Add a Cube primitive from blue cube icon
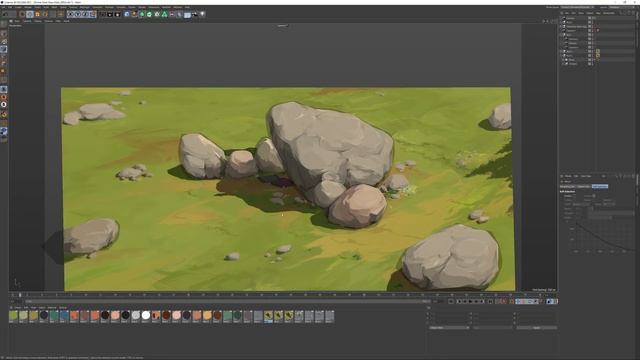This screenshot has width=640, height=360. tap(127, 14)
